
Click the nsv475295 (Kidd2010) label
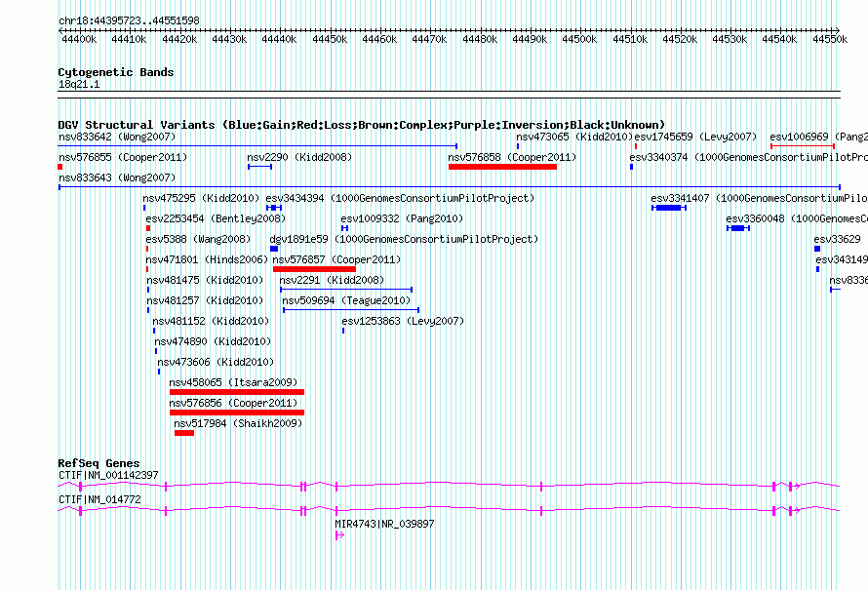click(x=201, y=198)
